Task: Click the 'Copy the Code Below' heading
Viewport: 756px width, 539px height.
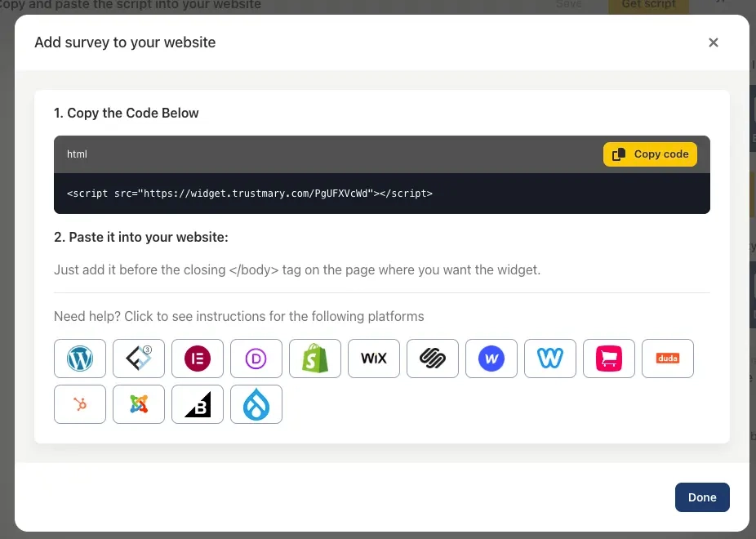Action: click(x=127, y=113)
